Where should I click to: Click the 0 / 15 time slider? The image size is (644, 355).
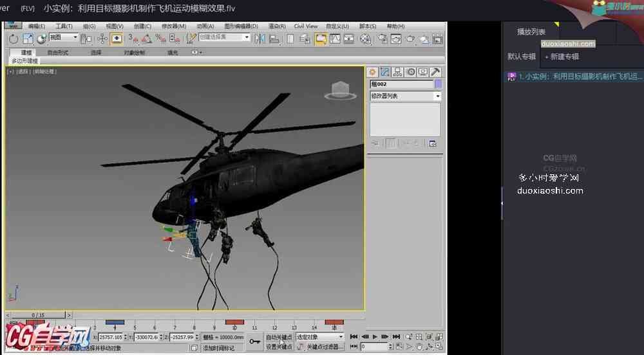(x=38, y=315)
